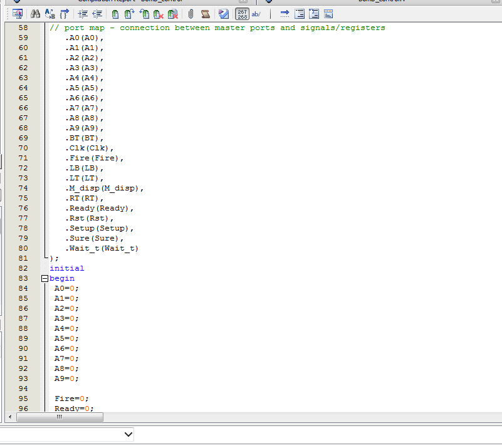Toggle a bookmark on current line
Image resolution: width=502 pixels, height=448 pixels.
pyautogui.click(x=115, y=14)
